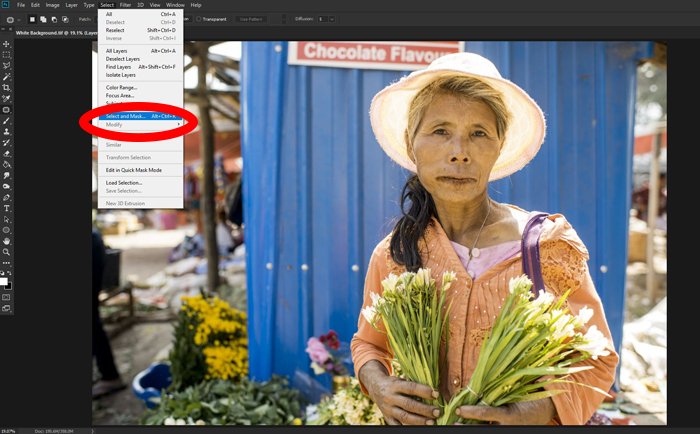Toggle Edit in Quick Mask Mode

pos(133,171)
